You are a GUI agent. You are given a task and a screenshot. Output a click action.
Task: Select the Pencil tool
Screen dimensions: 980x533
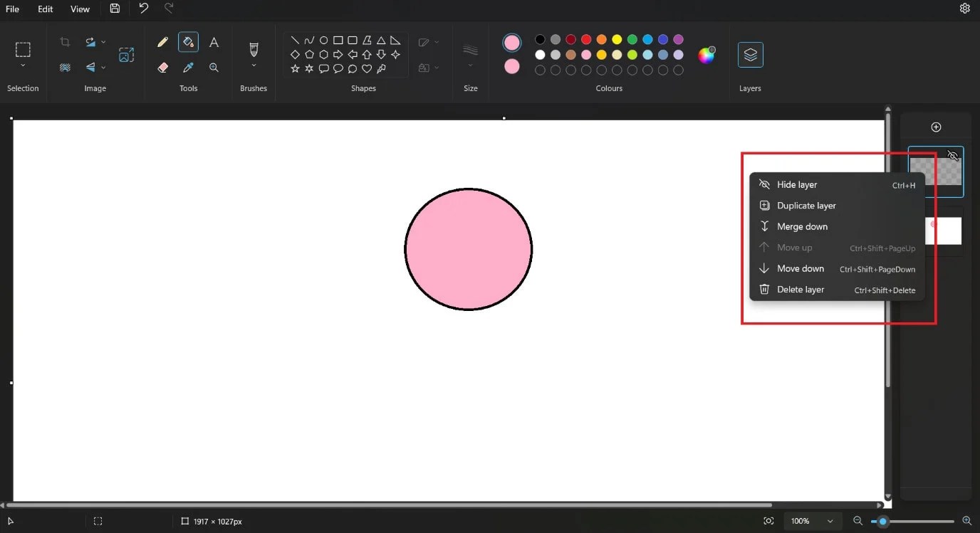point(162,41)
